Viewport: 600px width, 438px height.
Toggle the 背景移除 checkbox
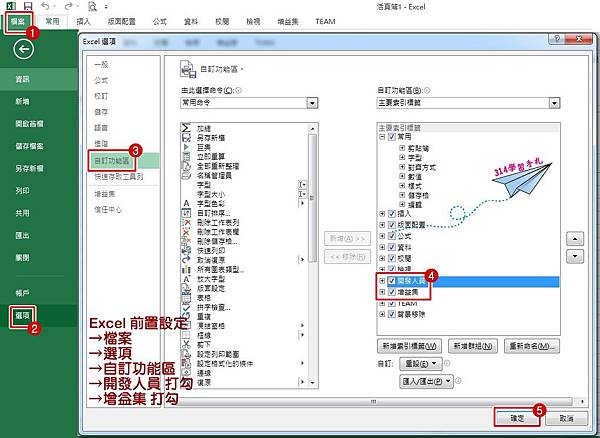[x=391, y=314]
